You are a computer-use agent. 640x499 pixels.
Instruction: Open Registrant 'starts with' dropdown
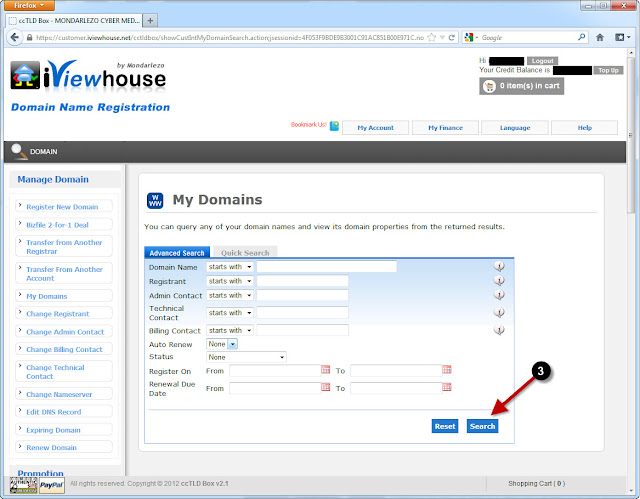click(230, 281)
